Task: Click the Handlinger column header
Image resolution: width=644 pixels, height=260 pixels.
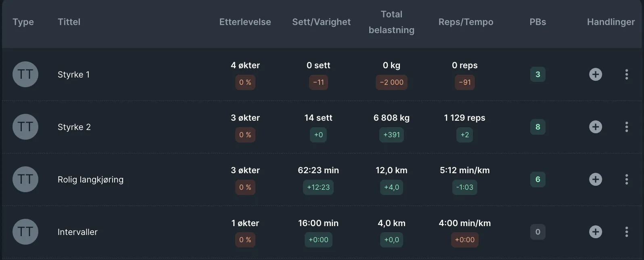Action: (x=611, y=22)
